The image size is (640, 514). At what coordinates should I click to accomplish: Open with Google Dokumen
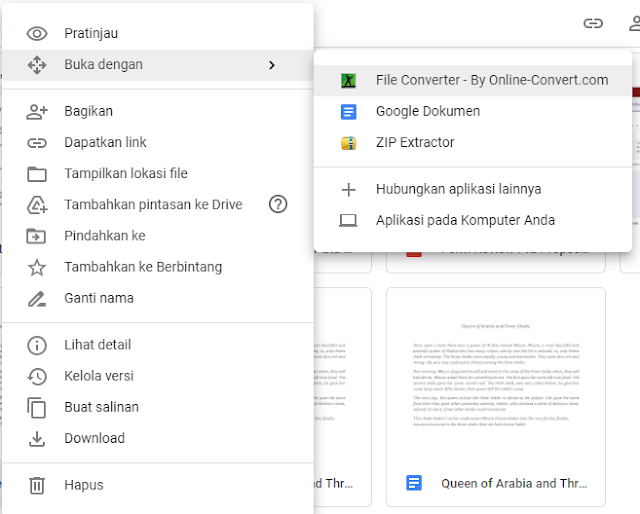click(x=473, y=111)
